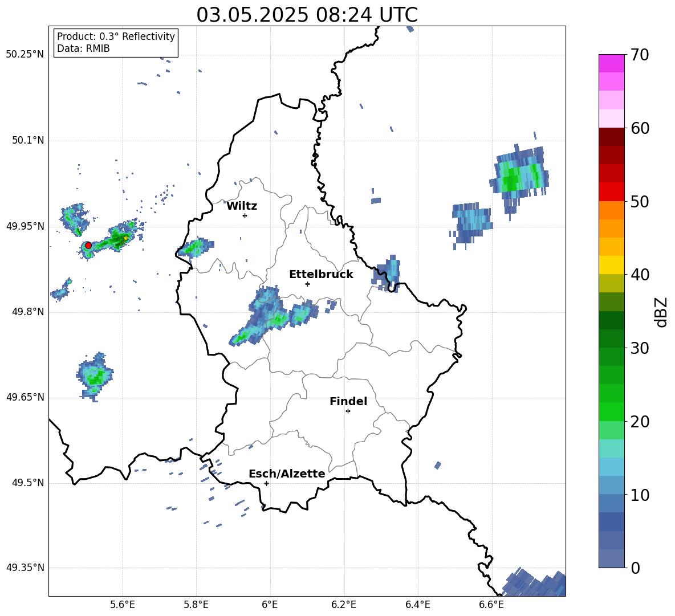Click the 49.65°N latitude label
The height and width of the screenshot is (616, 675).
25,398
